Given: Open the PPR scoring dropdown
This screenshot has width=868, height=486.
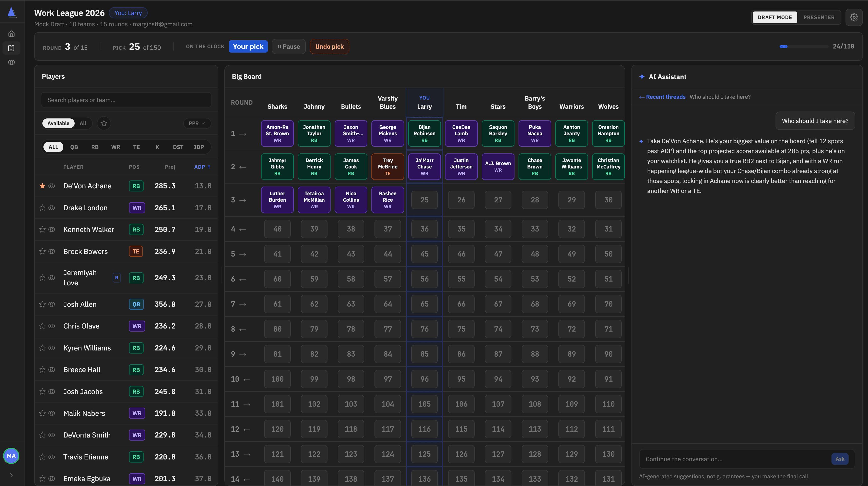Looking at the screenshot, I should pyautogui.click(x=197, y=123).
